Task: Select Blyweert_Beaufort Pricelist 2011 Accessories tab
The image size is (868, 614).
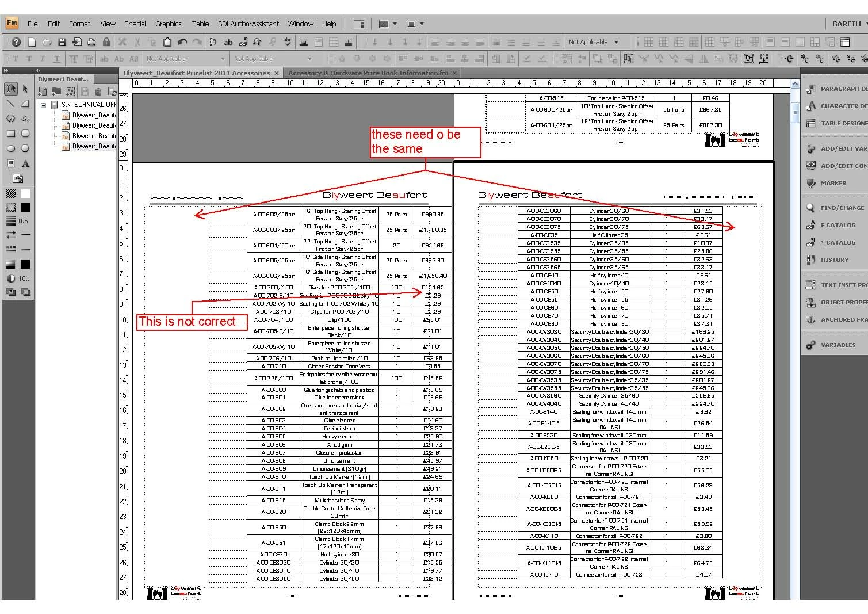Action: [x=197, y=73]
